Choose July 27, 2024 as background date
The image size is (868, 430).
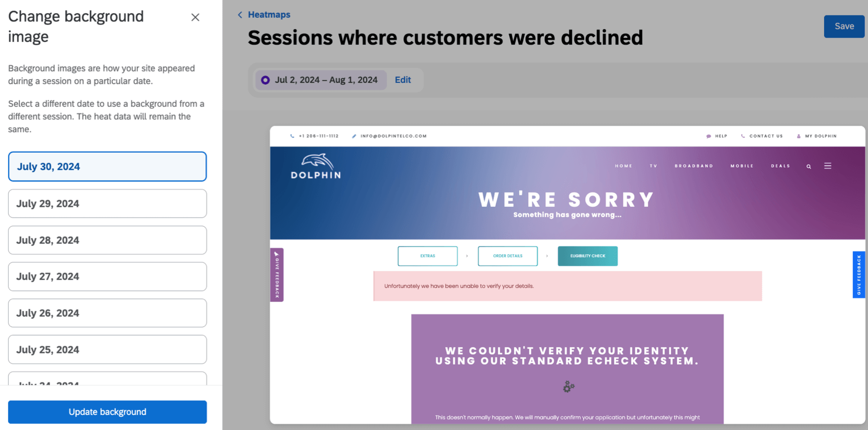[x=107, y=277]
